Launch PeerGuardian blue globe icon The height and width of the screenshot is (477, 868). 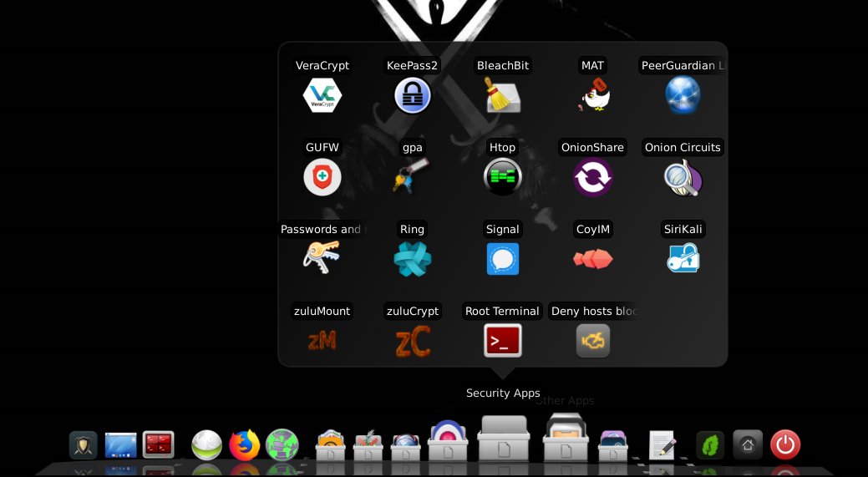[683, 95]
